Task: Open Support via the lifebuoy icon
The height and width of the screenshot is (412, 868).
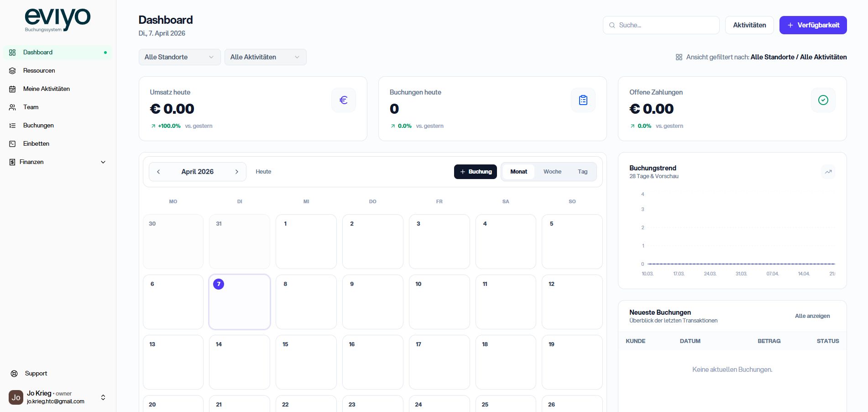Action: click(14, 374)
